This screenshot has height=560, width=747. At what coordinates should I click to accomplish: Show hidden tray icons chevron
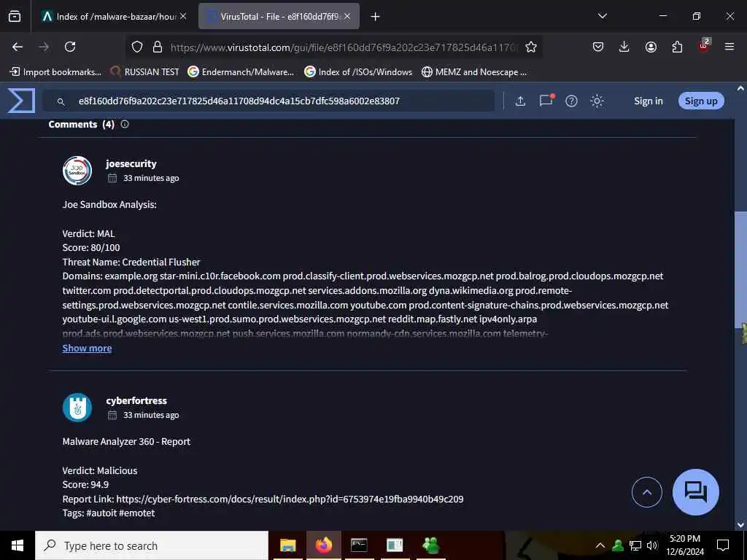(600, 545)
